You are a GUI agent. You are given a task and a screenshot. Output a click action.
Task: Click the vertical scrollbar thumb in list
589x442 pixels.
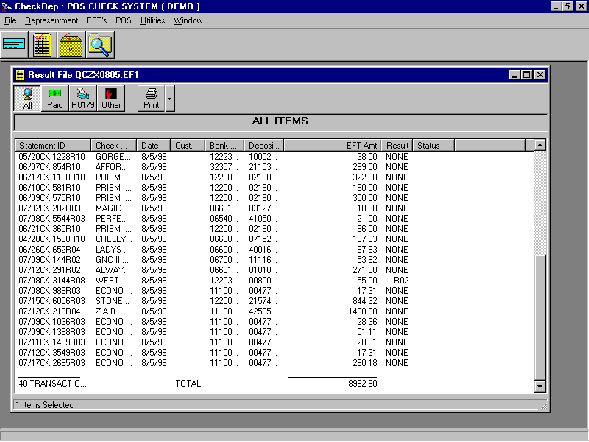(540, 317)
